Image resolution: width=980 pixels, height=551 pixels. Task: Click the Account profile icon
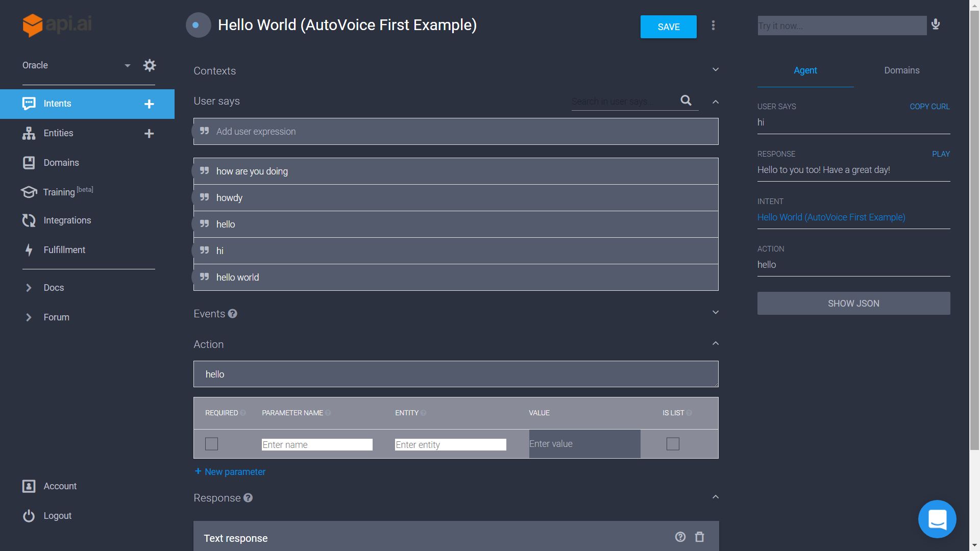point(29,486)
